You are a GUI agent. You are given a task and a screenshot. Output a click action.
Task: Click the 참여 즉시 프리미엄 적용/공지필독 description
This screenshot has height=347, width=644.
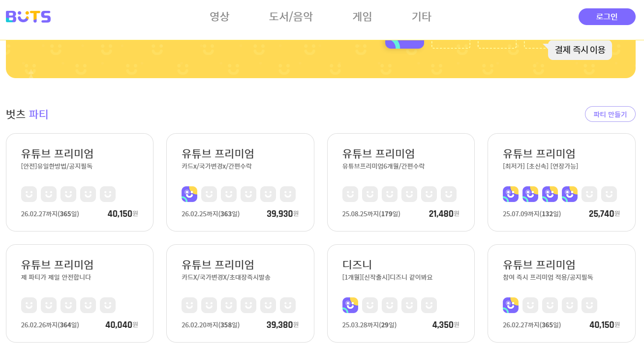[548, 277]
